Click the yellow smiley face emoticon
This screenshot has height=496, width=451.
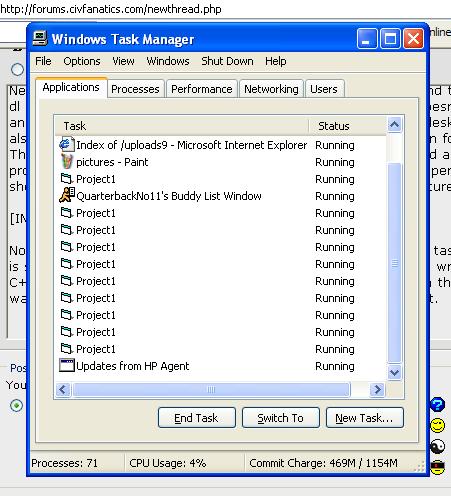click(438, 425)
